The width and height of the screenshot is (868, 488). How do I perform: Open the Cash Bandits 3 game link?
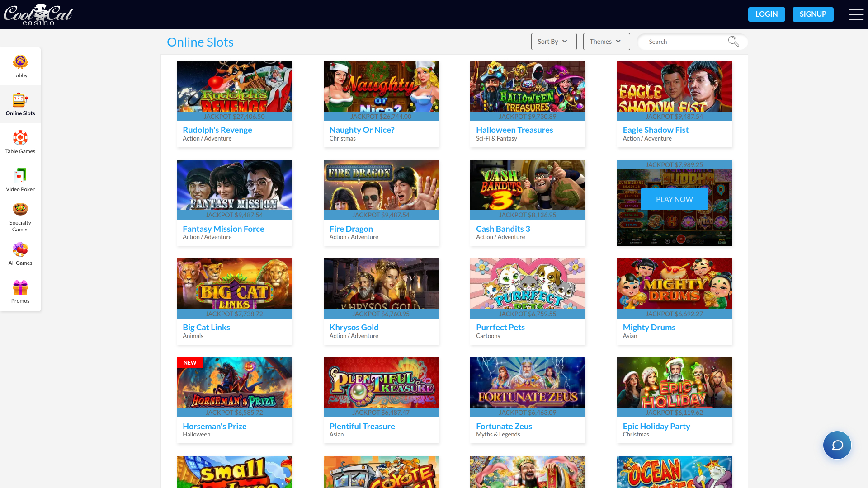pos(503,229)
